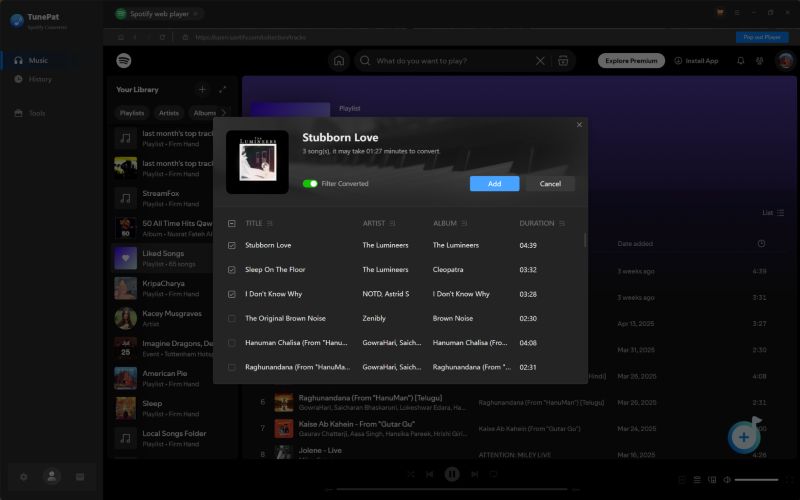Image resolution: width=800 pixels, height=500 pixels.
Task: Pause playback with the player button
Action: (451, 474)
